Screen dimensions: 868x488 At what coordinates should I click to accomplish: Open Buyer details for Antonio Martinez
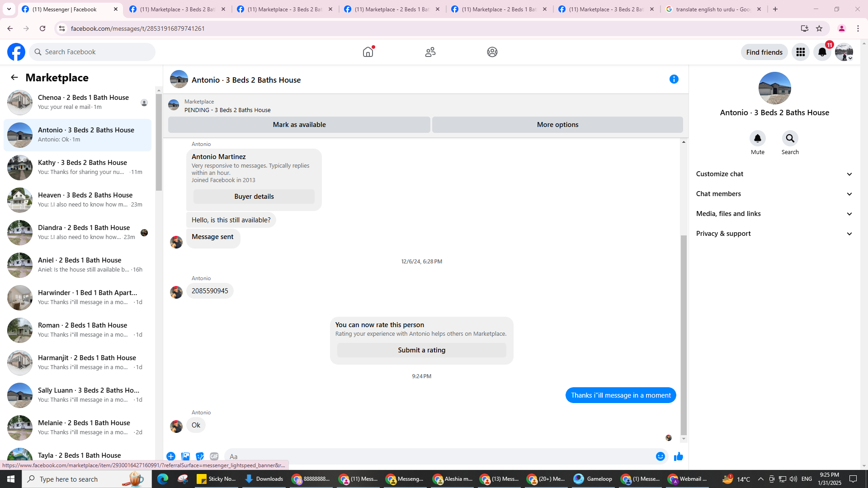tap(254, 197)
